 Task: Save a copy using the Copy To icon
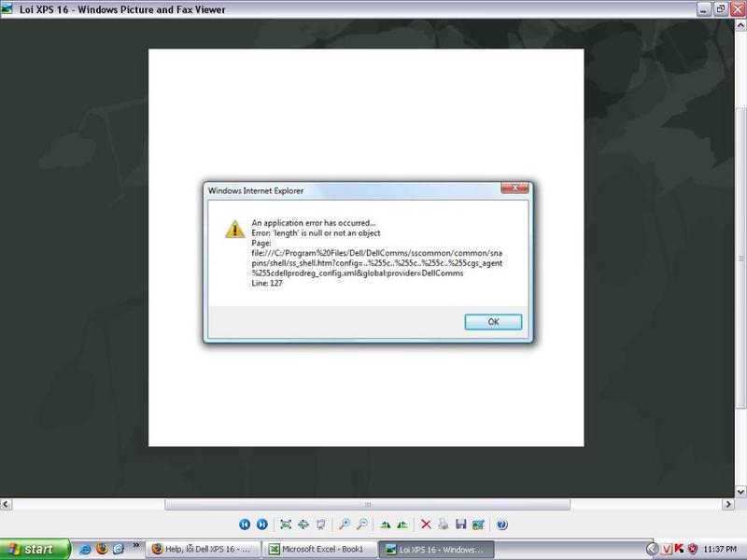pyautogui.click(x=461, y=525)
